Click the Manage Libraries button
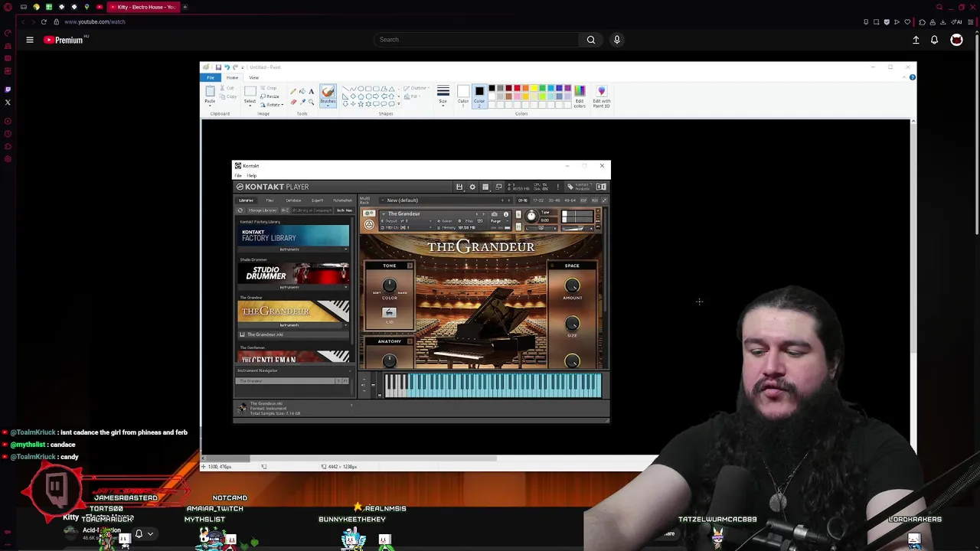Viewport: 980px width, 551px height. click(x=262, y=210)
